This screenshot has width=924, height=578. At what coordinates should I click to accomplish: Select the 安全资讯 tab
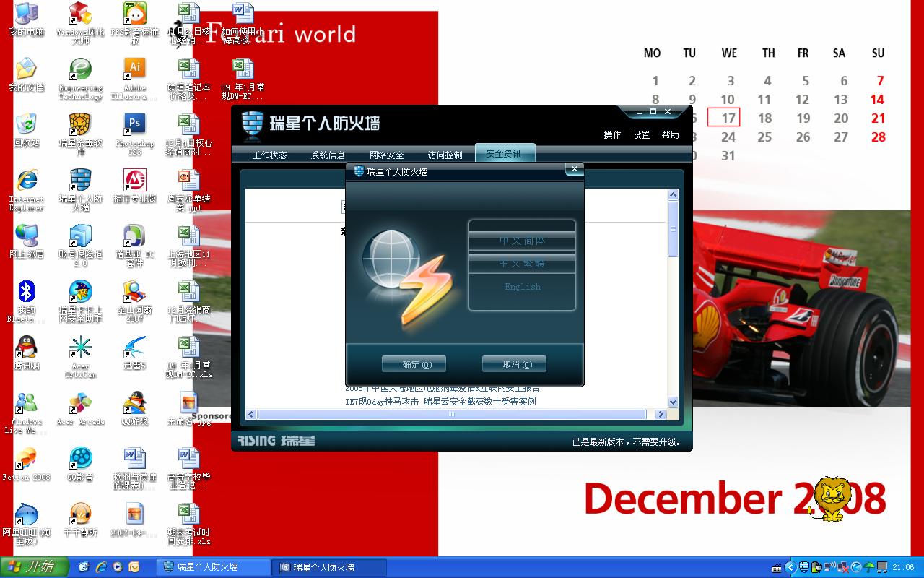pyautogui.click(x=504, y=153)
